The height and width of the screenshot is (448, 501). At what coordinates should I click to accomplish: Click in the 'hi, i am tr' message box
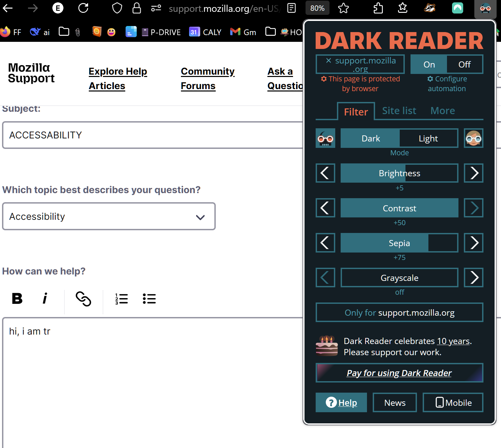153,383
